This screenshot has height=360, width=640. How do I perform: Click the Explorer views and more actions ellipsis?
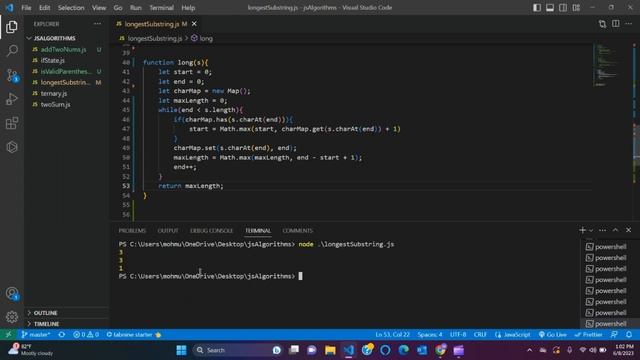(x=97, y=24)
